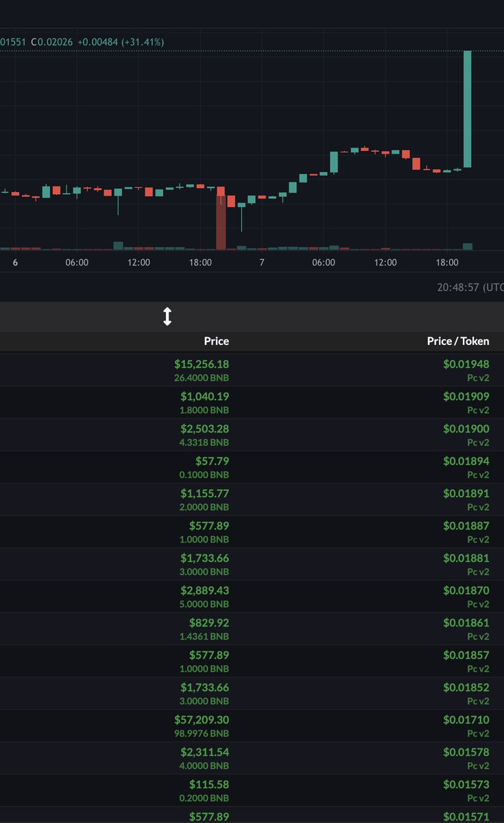Select the 4.3318 BNB amount

204,442
